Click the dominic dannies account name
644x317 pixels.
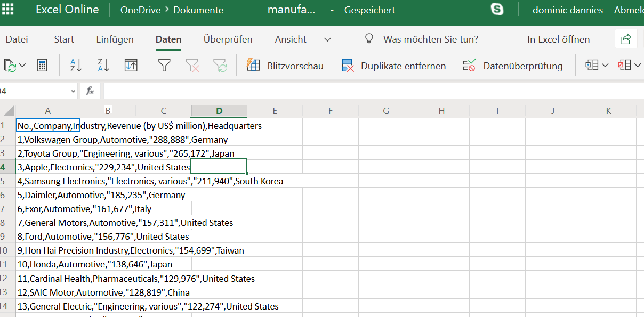coord(568,10)
